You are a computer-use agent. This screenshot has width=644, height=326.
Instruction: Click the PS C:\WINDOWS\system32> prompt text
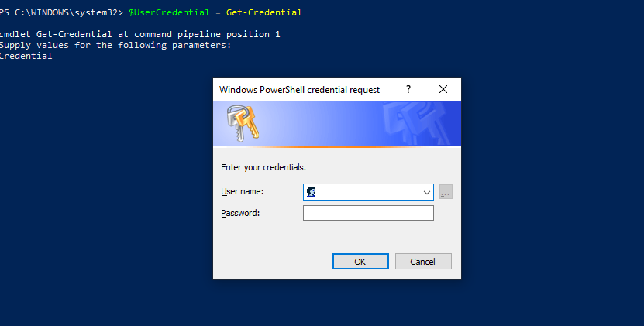pos(61,12)
